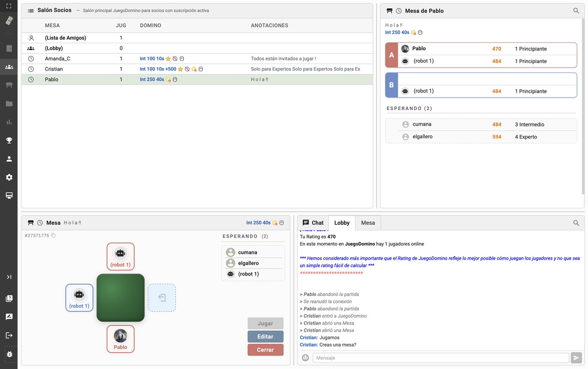This screenshot has width=588, height=369.
Task: Toggle fullscreen mode in sidebar
Action: tap(9, 6)
